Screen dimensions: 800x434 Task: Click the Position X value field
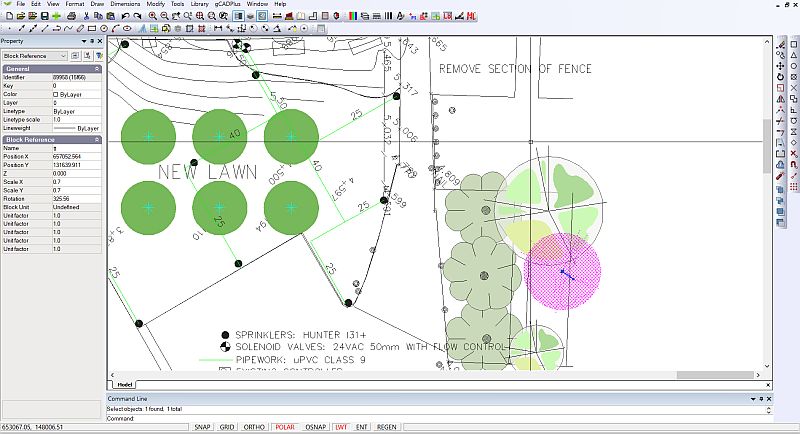[x=77, y=157]
